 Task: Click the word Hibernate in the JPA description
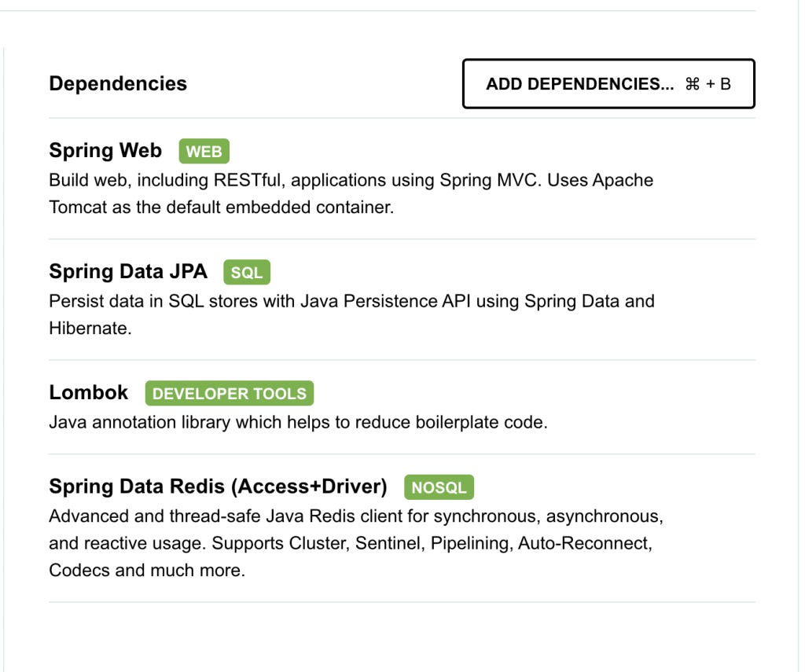click(88, 329)
